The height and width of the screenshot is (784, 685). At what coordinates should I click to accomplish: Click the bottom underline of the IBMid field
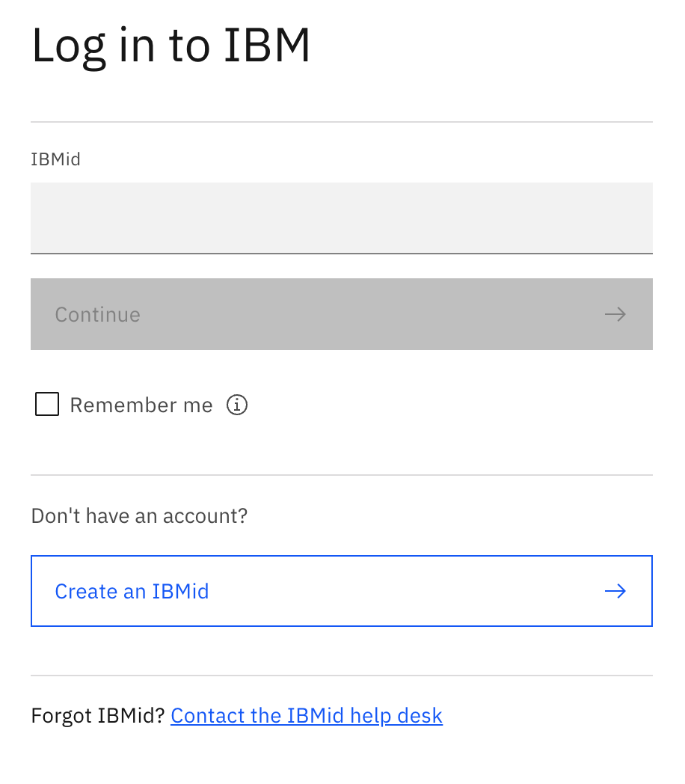pyautogui.click(x=342, y=254)
